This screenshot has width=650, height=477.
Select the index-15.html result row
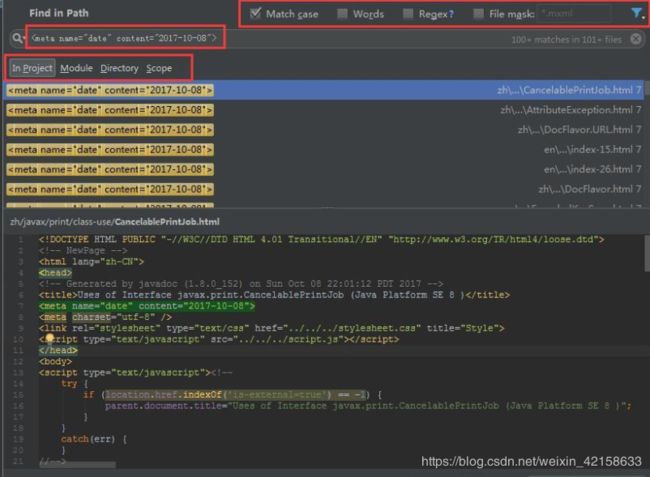(324, 150)
